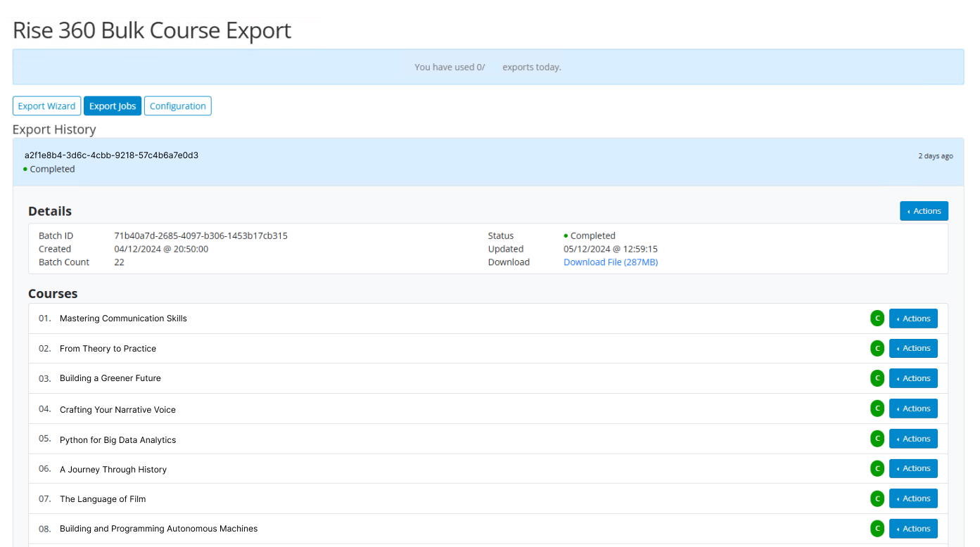The image size is (980, 547).
Task: Click green C status badge for Mastering Communication Skills
Action: tap(877, 318)
